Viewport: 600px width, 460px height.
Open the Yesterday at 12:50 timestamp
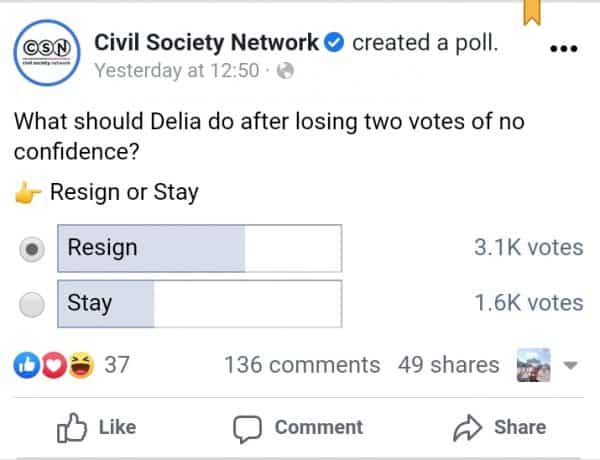tap(176, 71)
